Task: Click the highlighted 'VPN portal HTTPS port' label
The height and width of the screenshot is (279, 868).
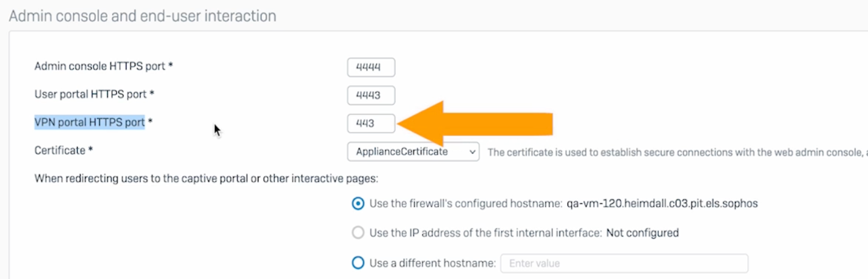Action: click(x=89, y=122)
